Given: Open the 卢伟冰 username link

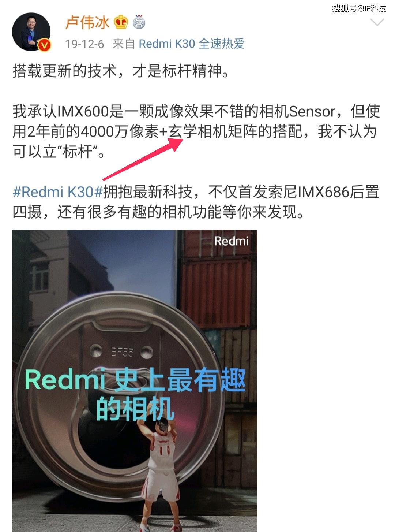Looking at the screenshot, I should pyautogui.click(x=87, y=22).
